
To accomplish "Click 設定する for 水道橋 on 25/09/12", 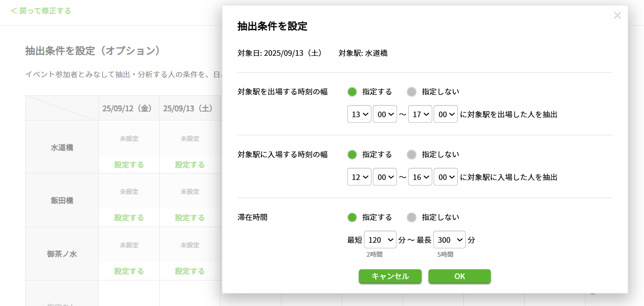I will tap(129, 165).
